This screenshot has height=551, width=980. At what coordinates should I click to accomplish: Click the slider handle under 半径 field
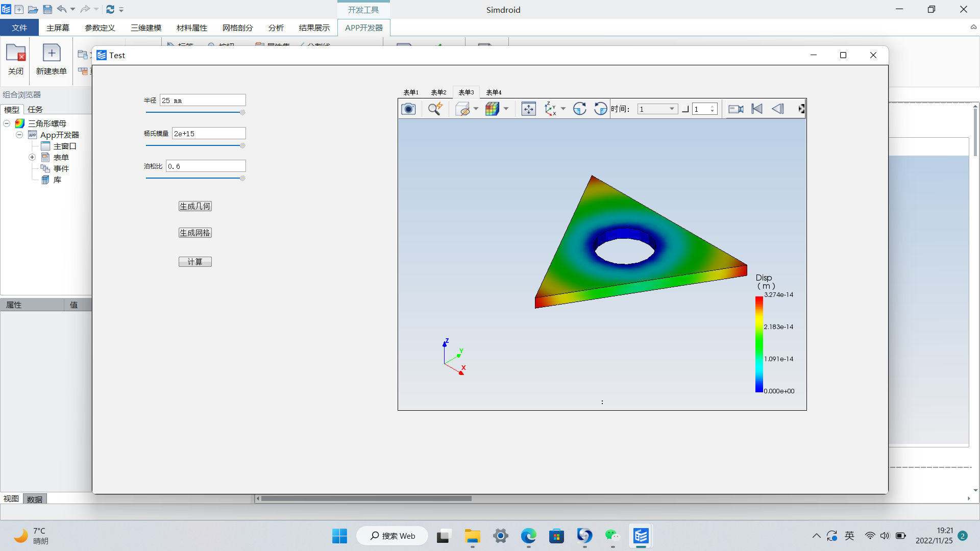click(x=242, y=112)
